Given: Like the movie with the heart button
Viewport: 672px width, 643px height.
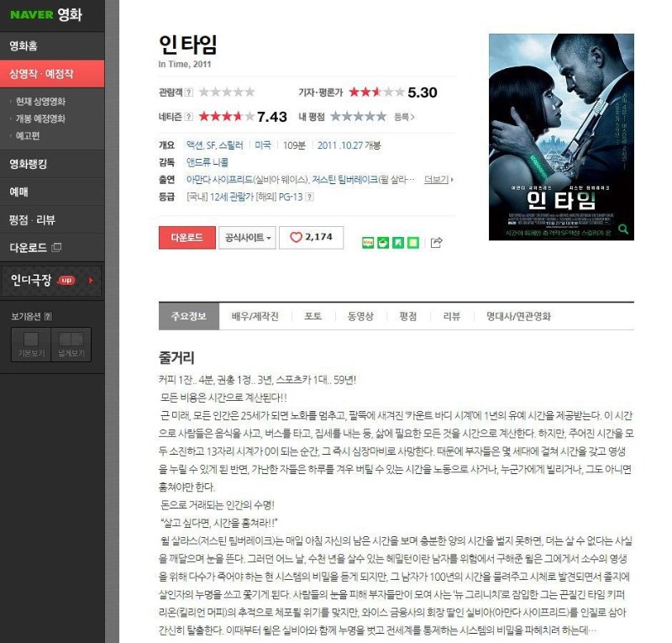Looking at the screenshot, I should point(311,237).
